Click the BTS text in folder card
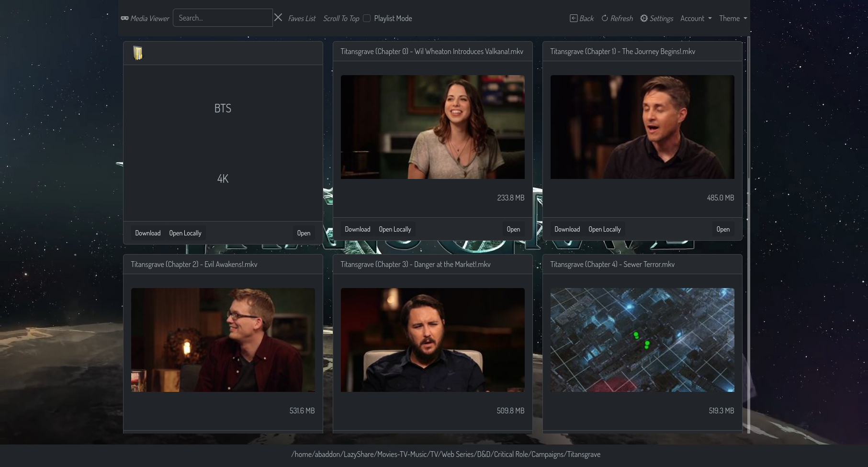Image resolution: width=868 pixels, height=467 pixels. pyautogui.click(x=223, y=108)
